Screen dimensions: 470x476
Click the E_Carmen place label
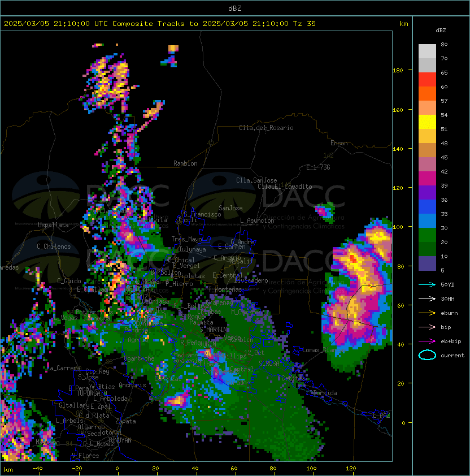click(232, 246)
